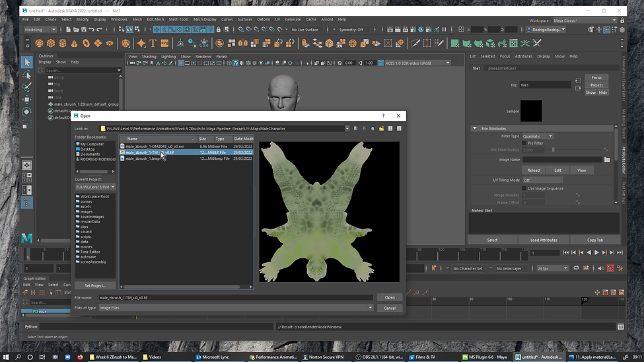
Task: Expand the Look in path dropdown
Action: point(347,129)
